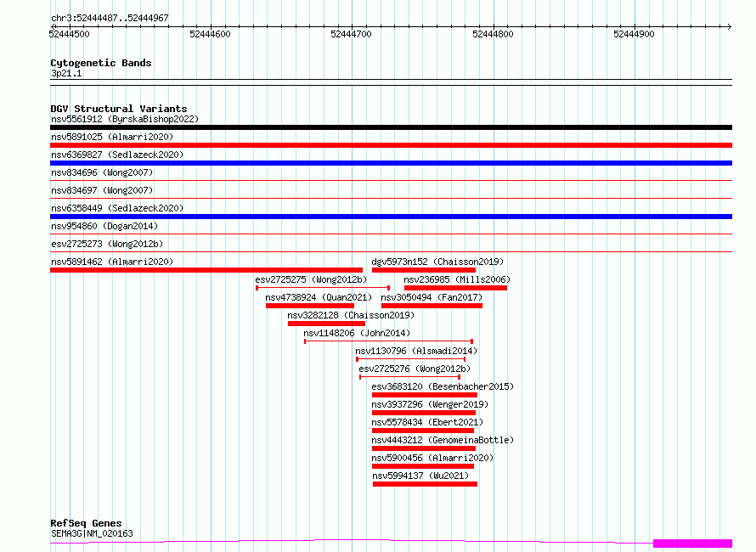
Task: Click the red esv3683120 variant bar
Action: point(425,395)
